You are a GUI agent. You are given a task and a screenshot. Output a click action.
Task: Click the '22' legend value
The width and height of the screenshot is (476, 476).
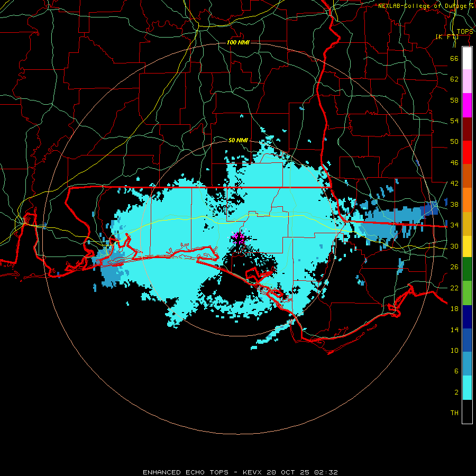(454, 288)
